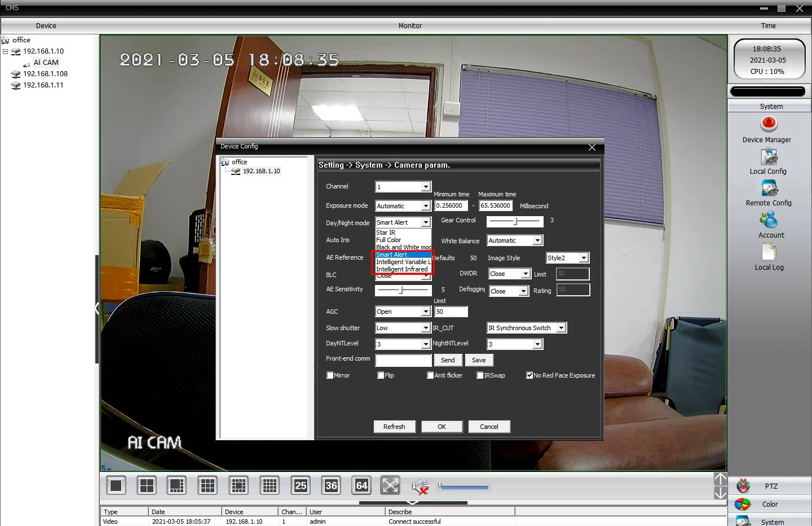This screenshot has height=526, width=812.
Task: Switch to single-view layout
Action: pyautogui.click(x=116, y=485)
